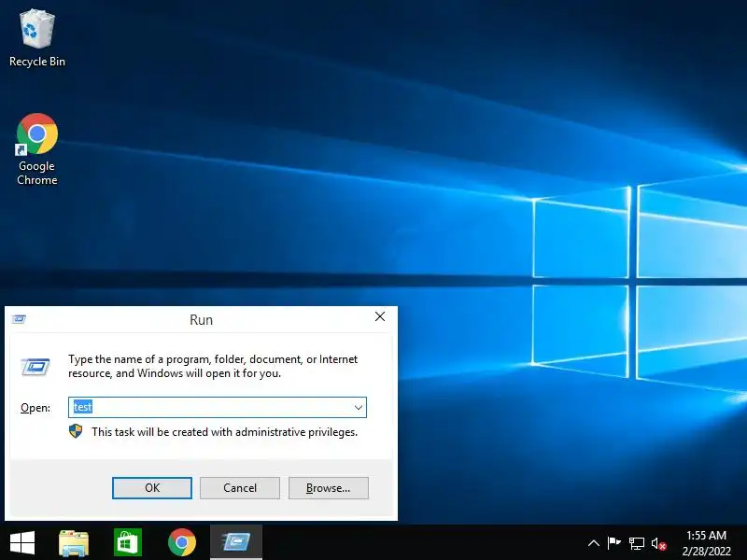Image resolution: width=747 pixels, height=560 pixels.
Task: Click the 'Type the name of a program' description
Action: tap(213, 366)
